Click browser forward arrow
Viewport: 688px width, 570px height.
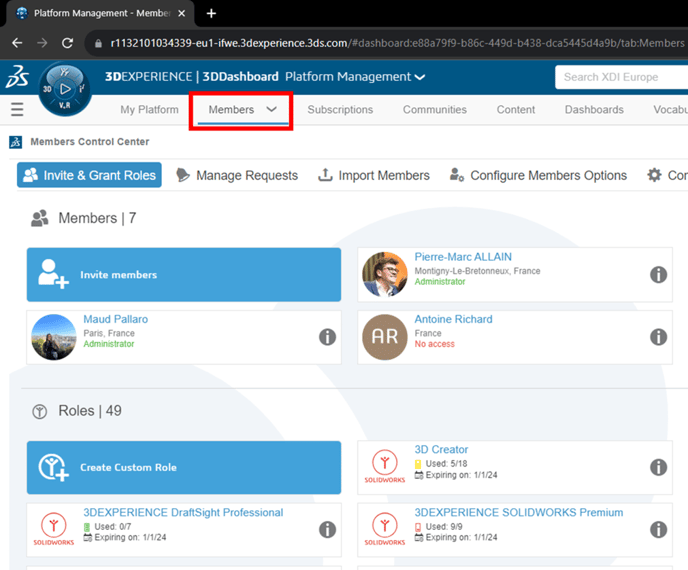tap(42, 43)
